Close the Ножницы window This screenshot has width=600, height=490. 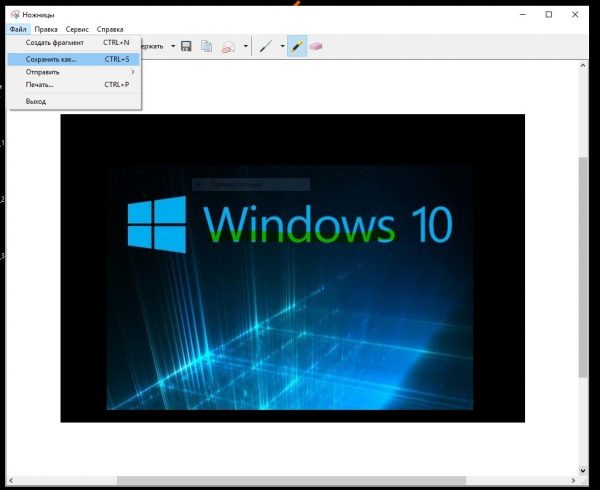[575, 15]
